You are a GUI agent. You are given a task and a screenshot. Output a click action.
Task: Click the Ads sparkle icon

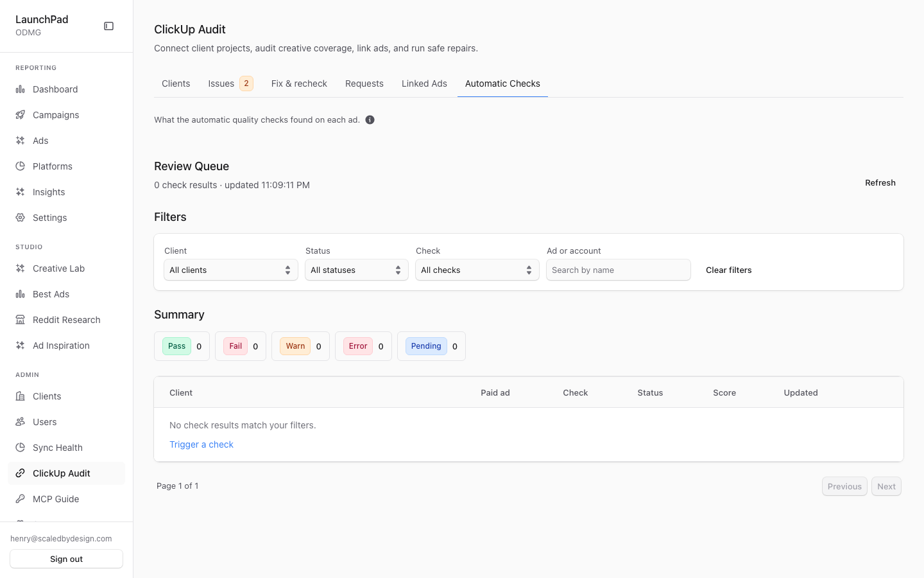point(21,141)
